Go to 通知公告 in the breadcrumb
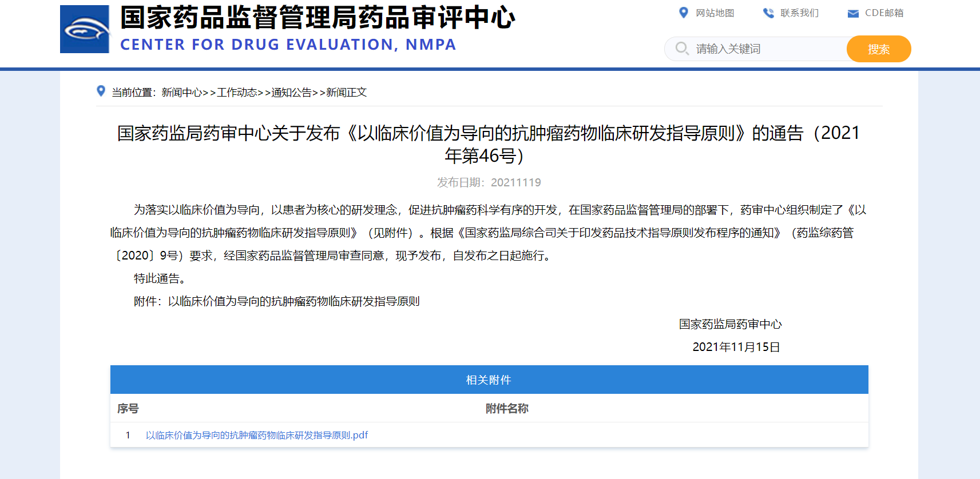Image resolution: width=980 pixels, height=479 pixels. coord(291,93)
